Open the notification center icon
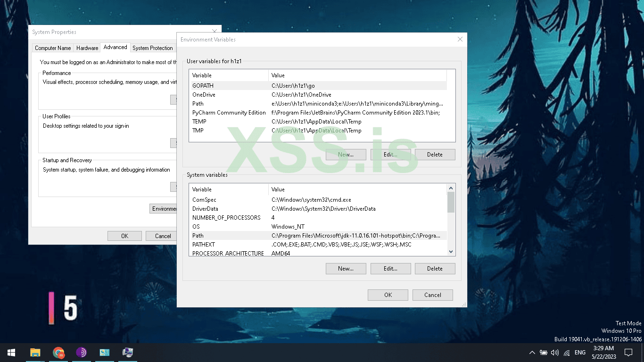This screenshot has height=362, width=644. (628, 353)
